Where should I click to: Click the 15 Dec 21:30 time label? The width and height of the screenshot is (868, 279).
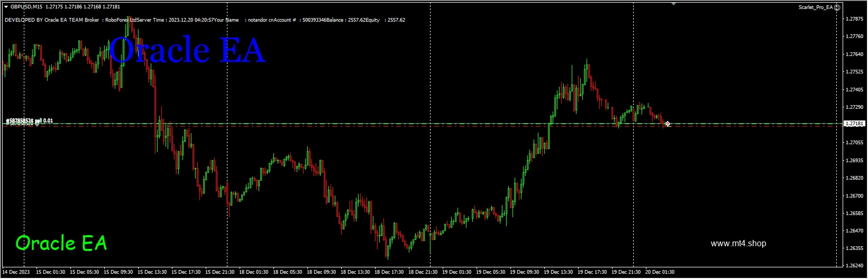point(220,272)
